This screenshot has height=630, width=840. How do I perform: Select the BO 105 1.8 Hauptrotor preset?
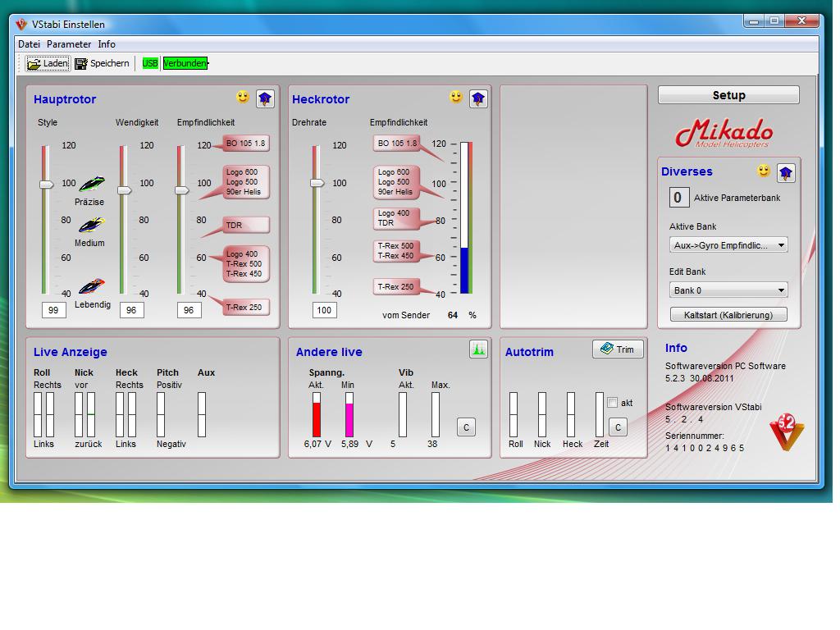click(x=245, y=144)
